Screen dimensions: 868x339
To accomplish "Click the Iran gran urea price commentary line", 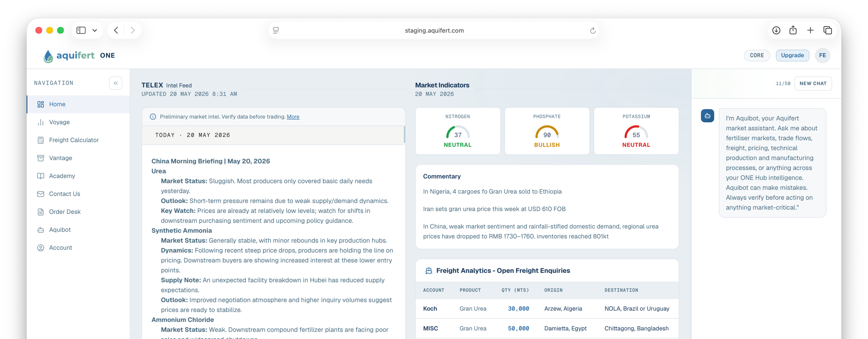I will (494, 209).
